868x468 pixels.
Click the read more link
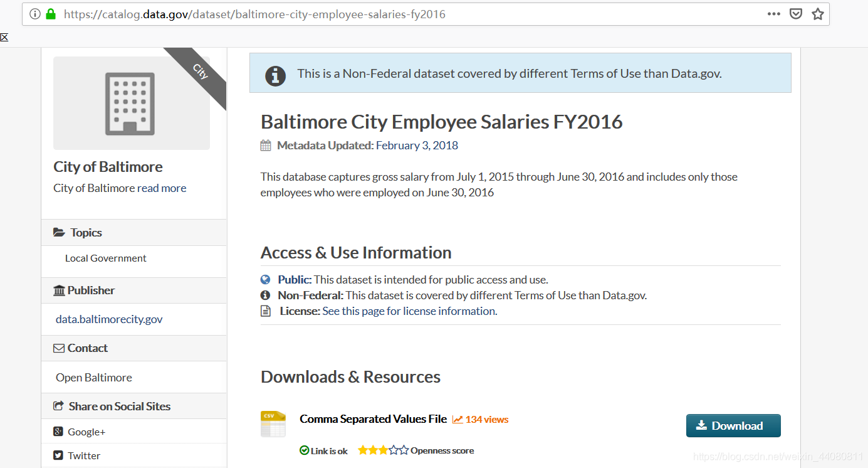(162, 188)
